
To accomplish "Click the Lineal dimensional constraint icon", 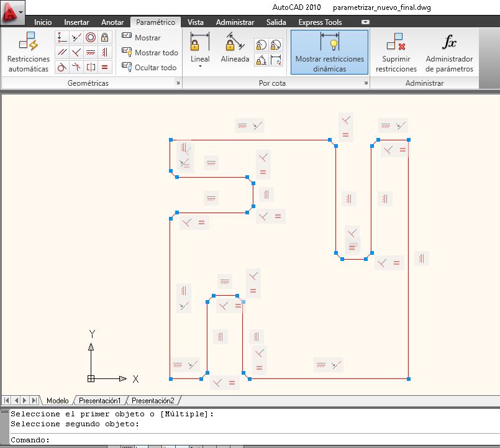I will click(x=200, y=42).
